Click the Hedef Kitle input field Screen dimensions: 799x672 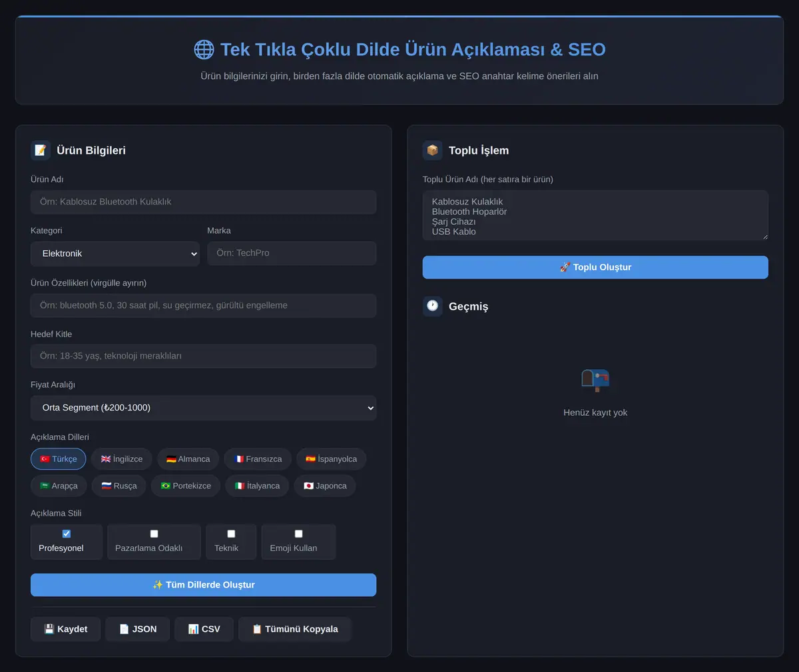pos(204,356)
